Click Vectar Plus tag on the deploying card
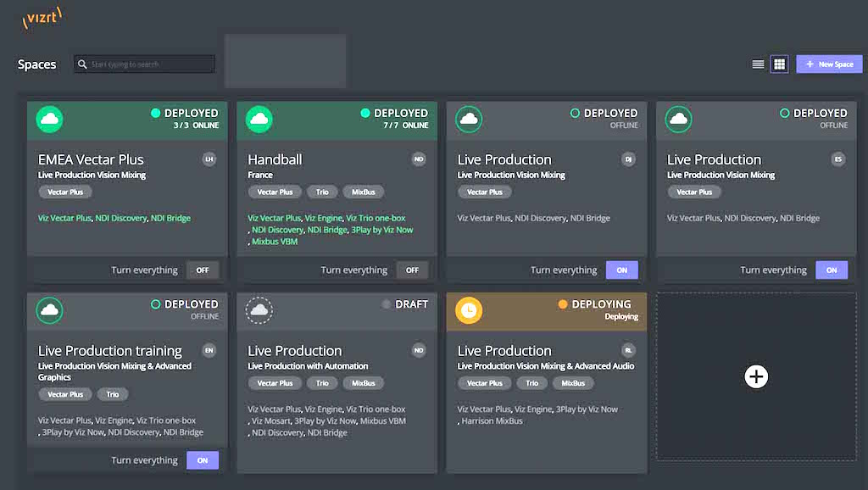Screen dimensions: 868x490 coord(485,383)
